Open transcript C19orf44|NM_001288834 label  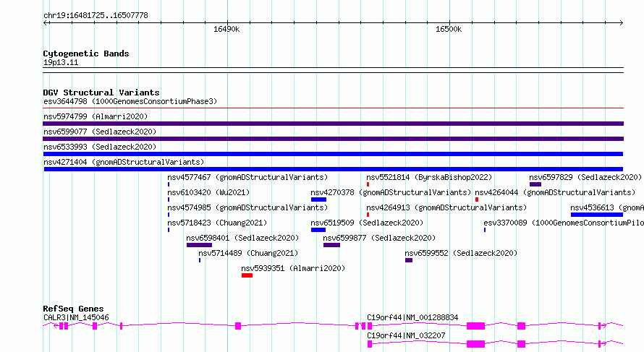[412, 317]
